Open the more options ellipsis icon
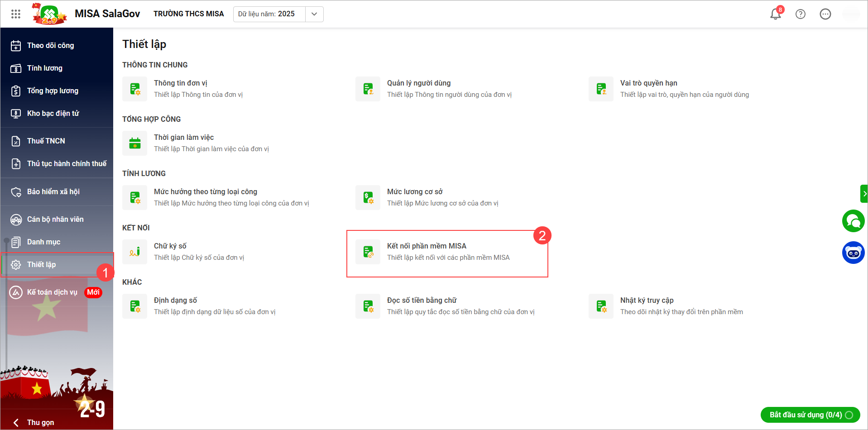 [x=825, y=14]
